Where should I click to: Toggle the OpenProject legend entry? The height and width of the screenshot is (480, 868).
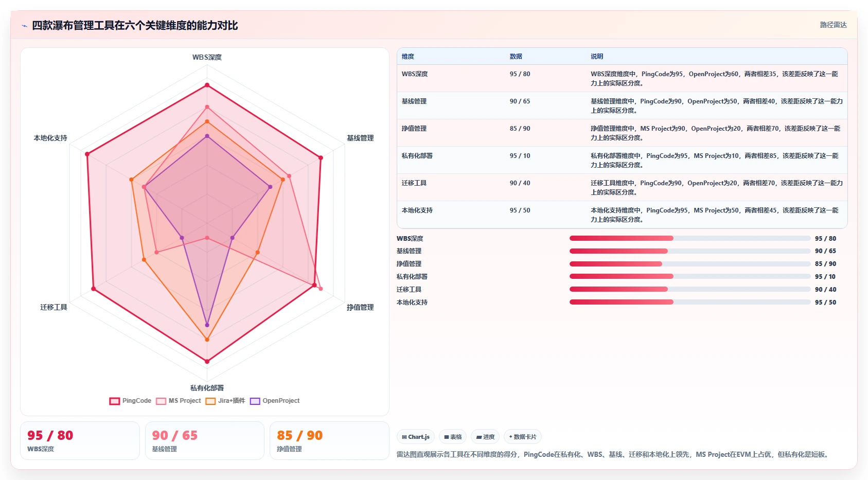click(x=275, y=401)
